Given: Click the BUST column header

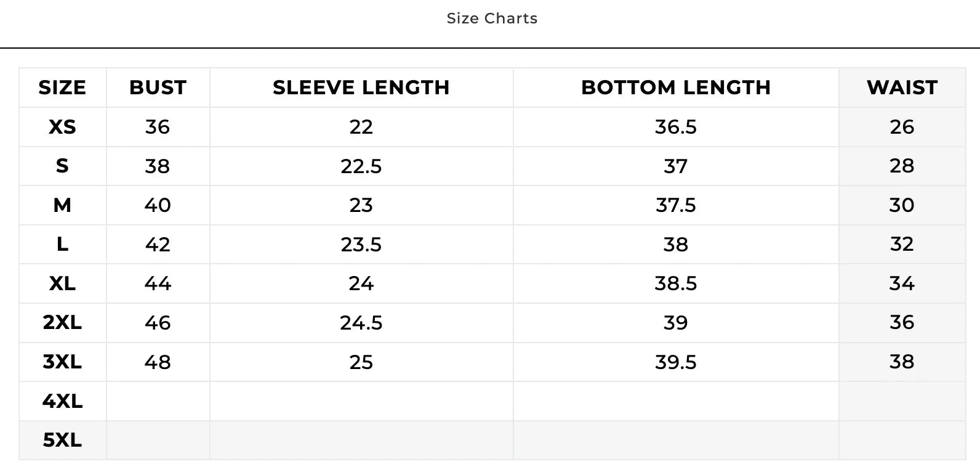Looking at the screenshot, I should point(158,87).
